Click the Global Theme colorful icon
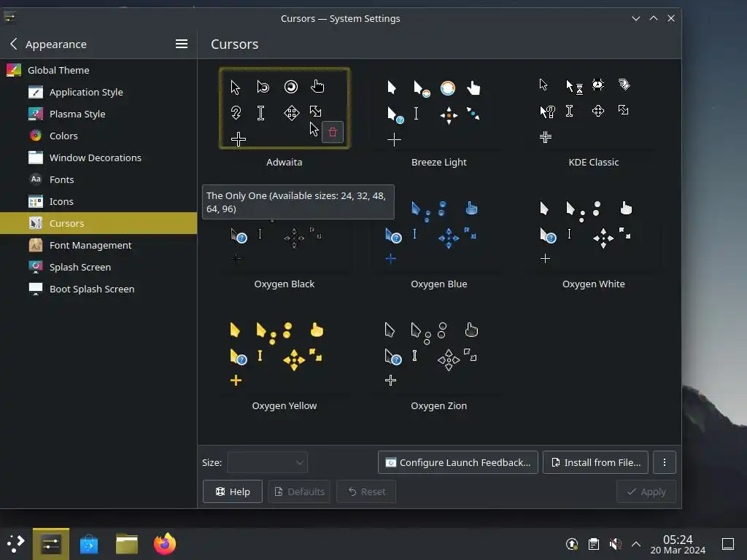Image resolution: width=747 pixels, height=560 pixels. (x=14, y=70)
